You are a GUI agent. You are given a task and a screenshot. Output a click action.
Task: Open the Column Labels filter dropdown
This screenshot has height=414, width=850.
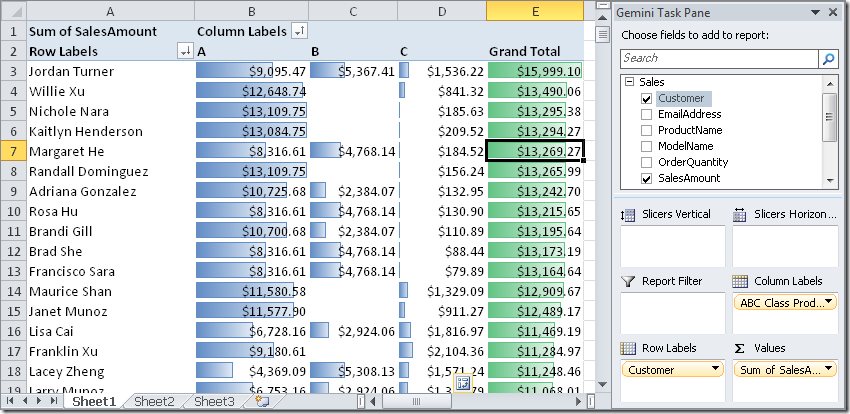tap(298, 31)
